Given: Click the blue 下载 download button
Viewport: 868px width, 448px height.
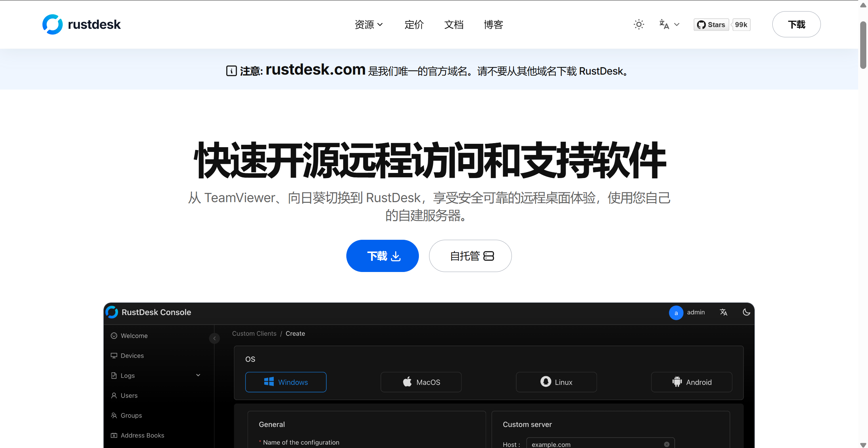Looking at the screenshot, I should 382,256.
